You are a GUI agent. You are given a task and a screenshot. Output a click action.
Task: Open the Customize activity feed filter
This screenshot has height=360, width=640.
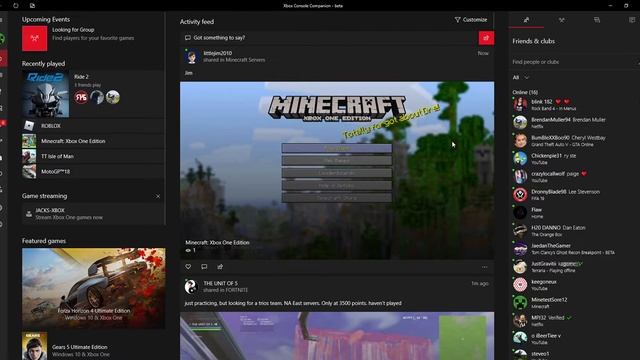(471, 20)
